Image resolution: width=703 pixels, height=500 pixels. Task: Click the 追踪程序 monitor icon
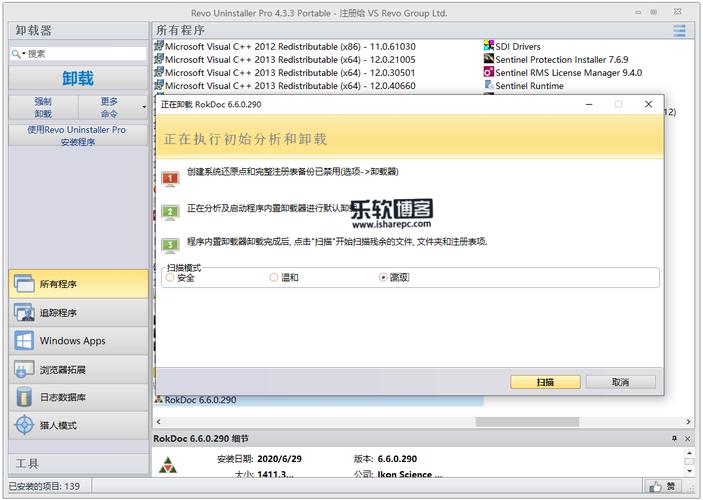[24, 313]
